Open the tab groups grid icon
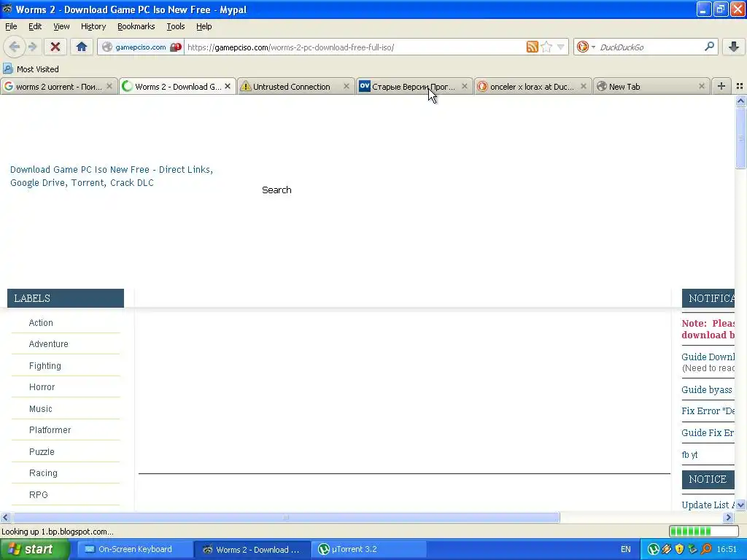This screenshot has height=560, width=747. point(740,86)
